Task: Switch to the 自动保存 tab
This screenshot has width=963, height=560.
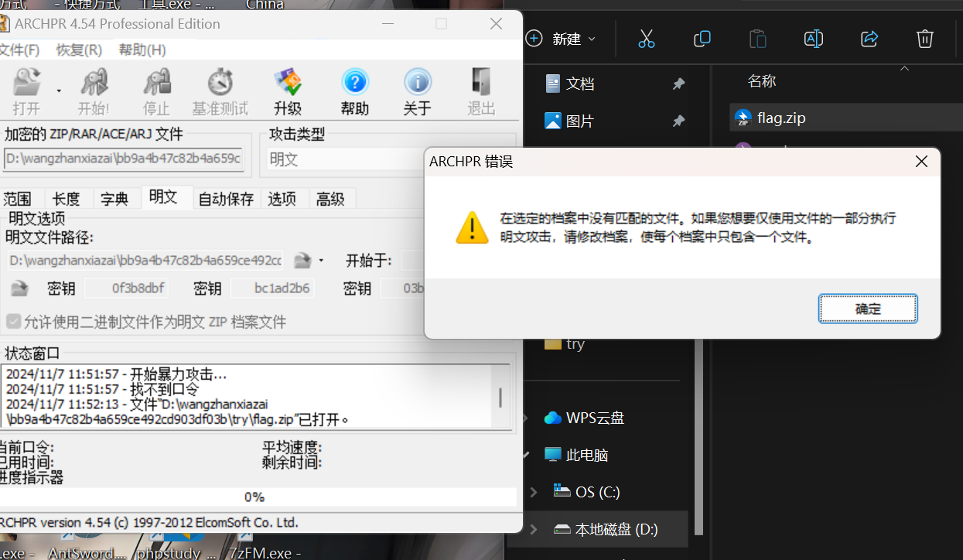Action: point(226,199)
